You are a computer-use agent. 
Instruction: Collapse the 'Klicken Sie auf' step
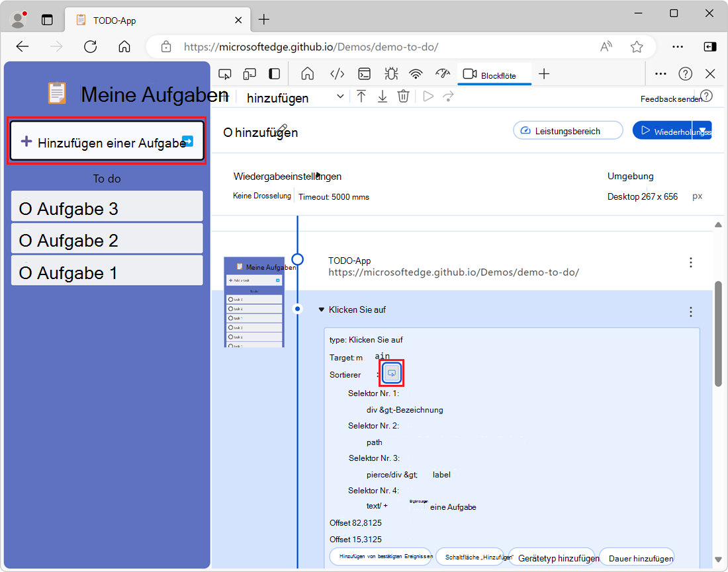coord(322,309)
